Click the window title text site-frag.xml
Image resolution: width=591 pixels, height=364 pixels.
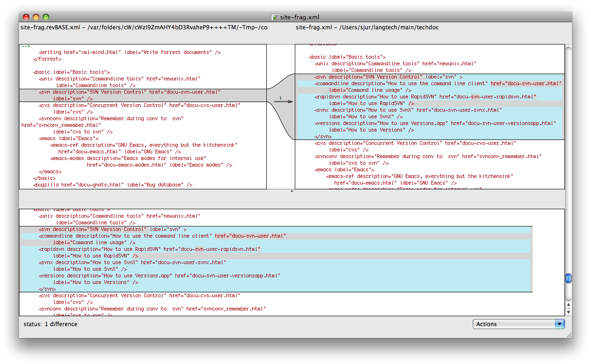click(299, 18)
